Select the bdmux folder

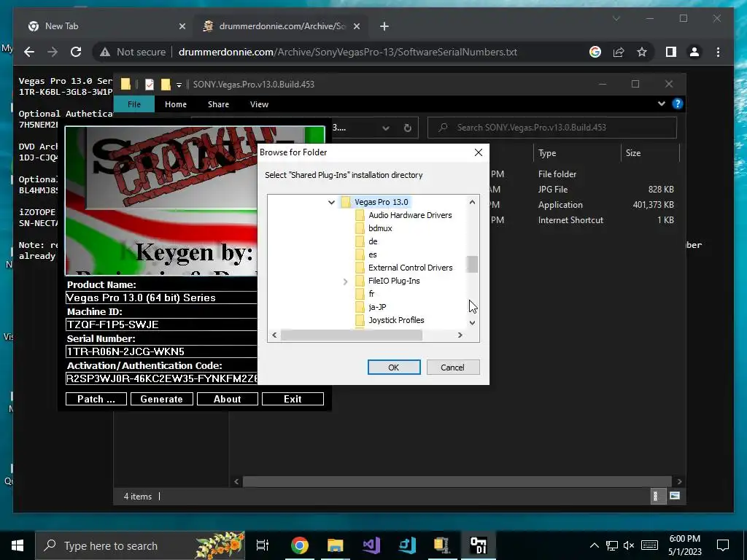380,228
